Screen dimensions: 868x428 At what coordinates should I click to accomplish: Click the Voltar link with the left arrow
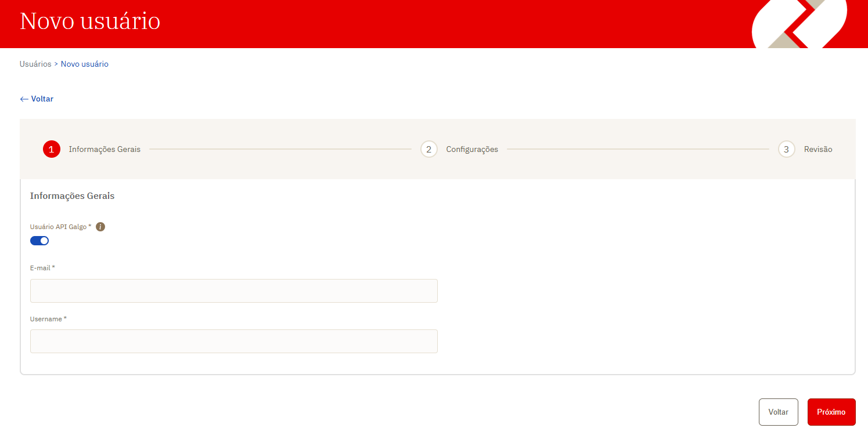[x=37, y=99]
